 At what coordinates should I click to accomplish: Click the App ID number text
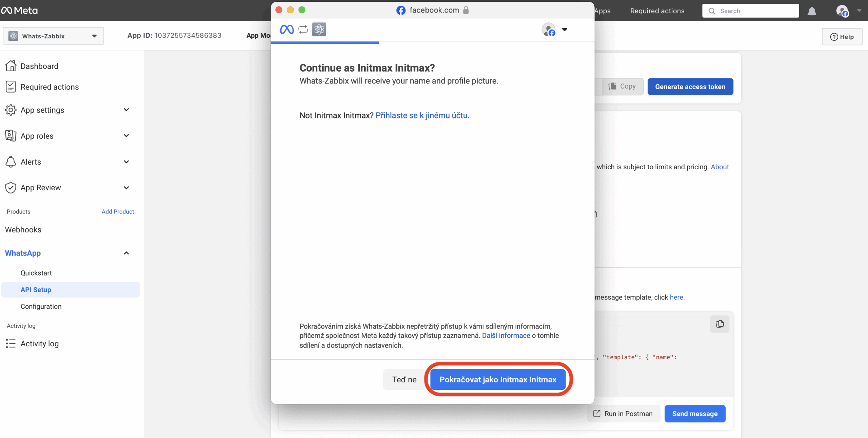point(188,35)
